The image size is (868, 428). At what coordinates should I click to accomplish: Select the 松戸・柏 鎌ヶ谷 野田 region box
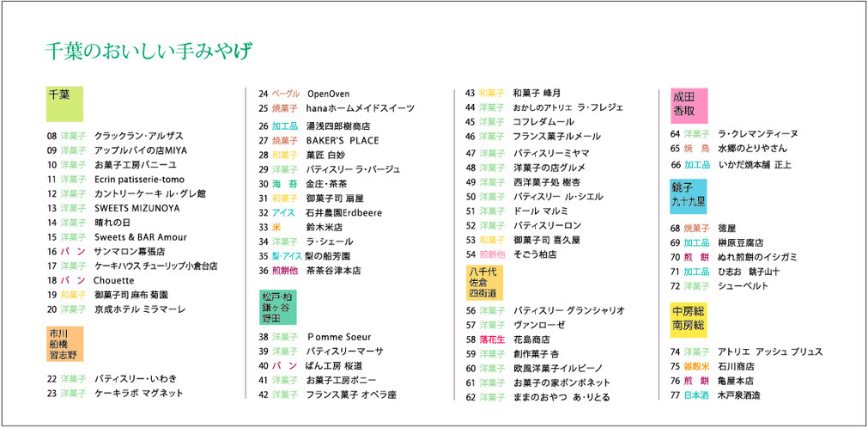(x=278, y=307)
